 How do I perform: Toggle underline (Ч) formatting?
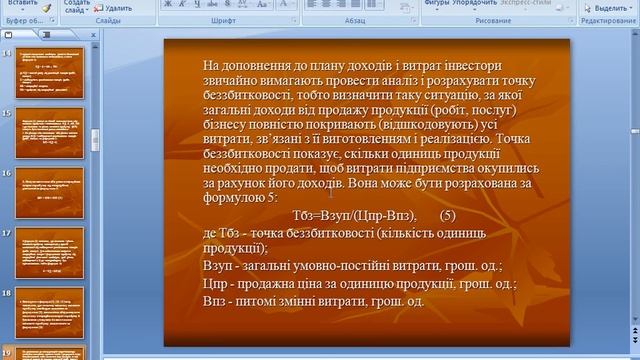pos(198,4)
